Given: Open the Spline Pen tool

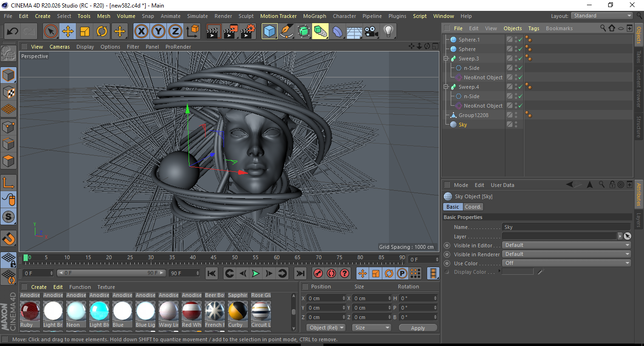Looking at the screenshot, I should pyautogui.click(x=287, y=32).
